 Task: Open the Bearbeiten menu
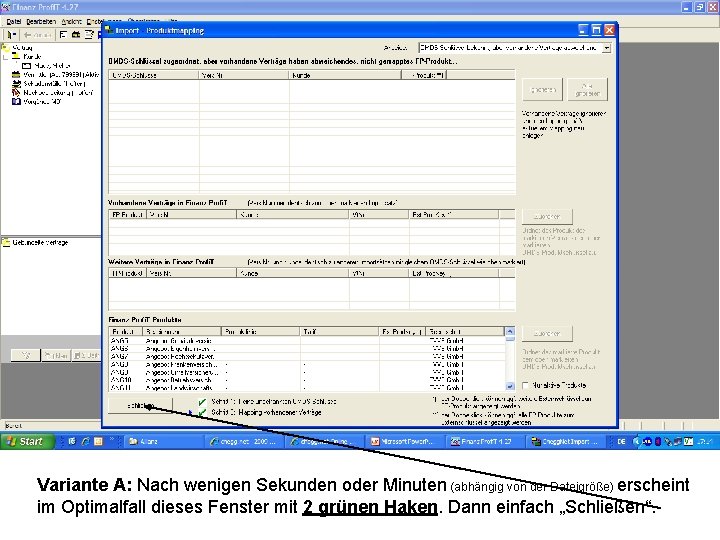click(x=41, y=22)
